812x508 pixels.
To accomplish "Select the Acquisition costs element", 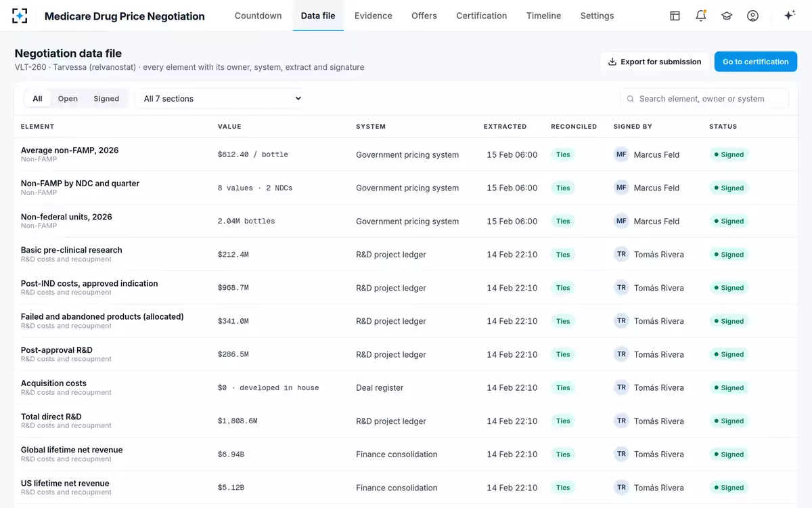I will point(53,383).
